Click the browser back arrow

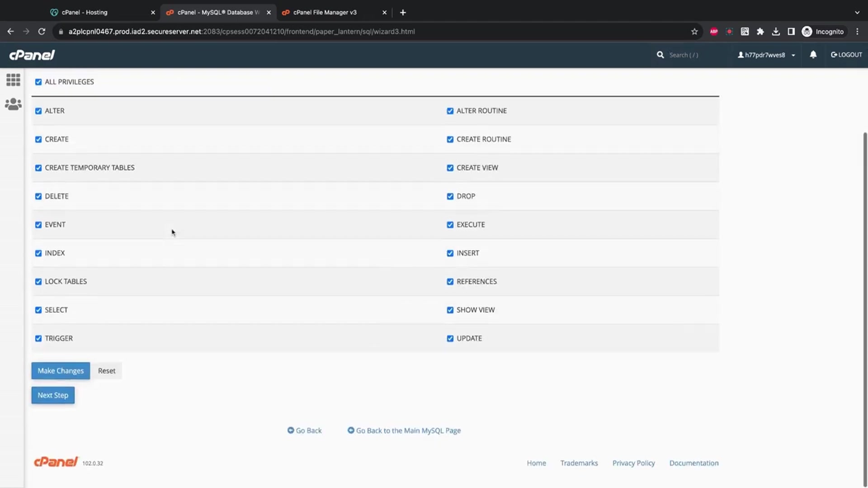pos(10,32)
